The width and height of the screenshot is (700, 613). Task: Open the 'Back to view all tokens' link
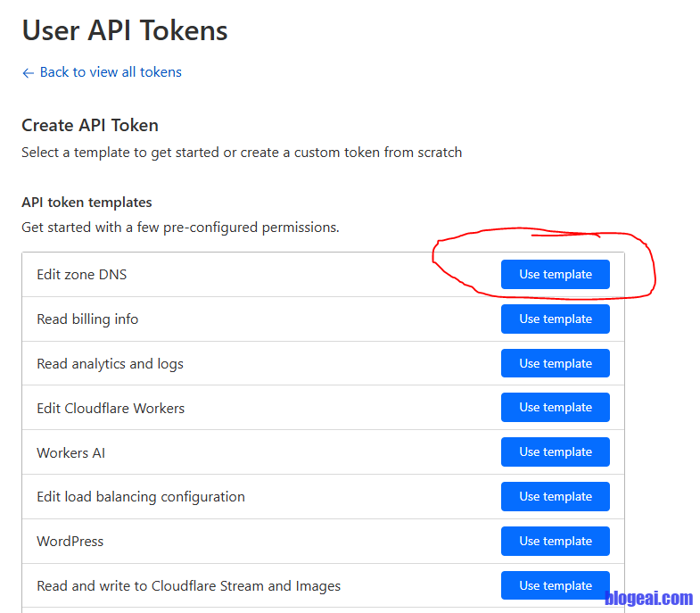coord(111,72)
